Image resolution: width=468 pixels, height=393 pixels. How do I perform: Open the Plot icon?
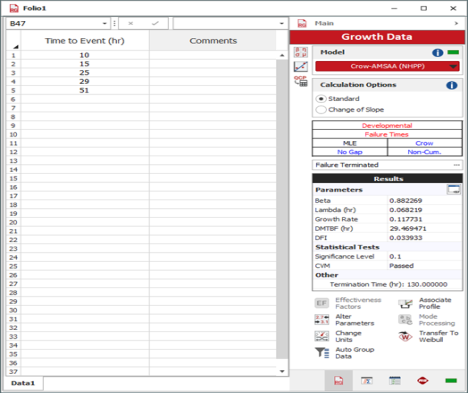tap(301, 66)
